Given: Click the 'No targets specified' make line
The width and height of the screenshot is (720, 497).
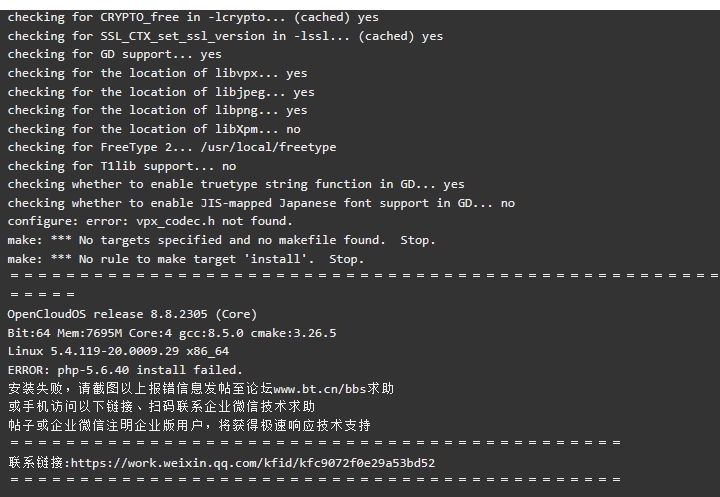Looking at the screenshot, I should [221, 240].
